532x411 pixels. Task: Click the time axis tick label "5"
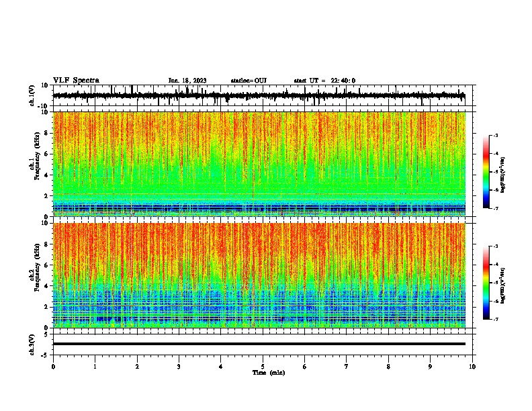263,367
